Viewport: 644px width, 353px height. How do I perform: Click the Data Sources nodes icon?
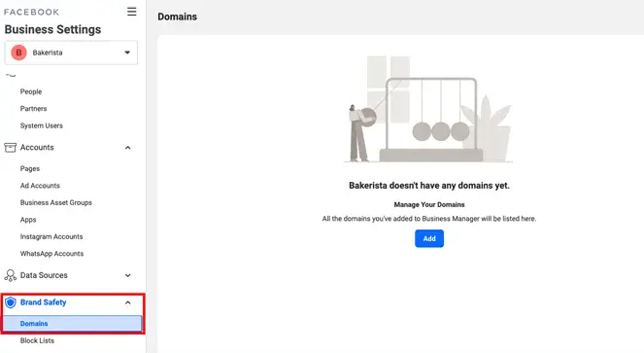pos(11,275)
